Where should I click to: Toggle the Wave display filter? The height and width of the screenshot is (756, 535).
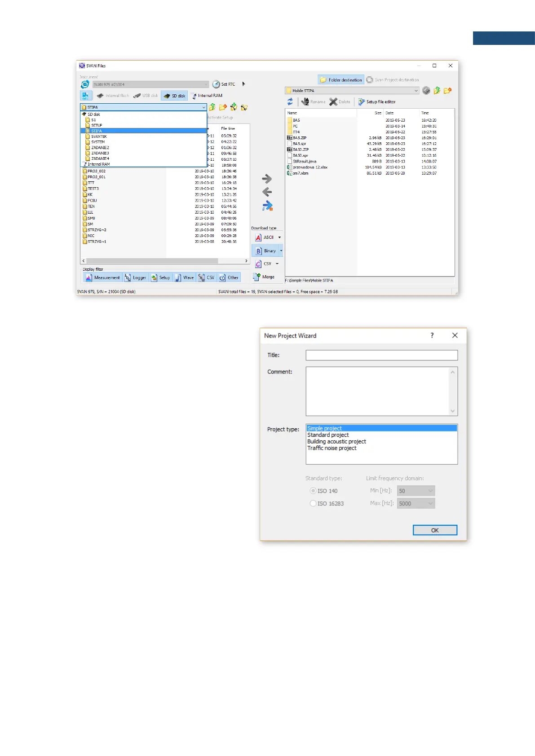point(184,277)
